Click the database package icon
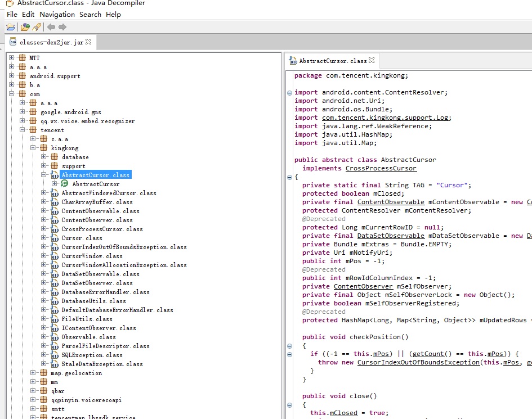This screenshot has height=419, width=532. pos(54,156)
